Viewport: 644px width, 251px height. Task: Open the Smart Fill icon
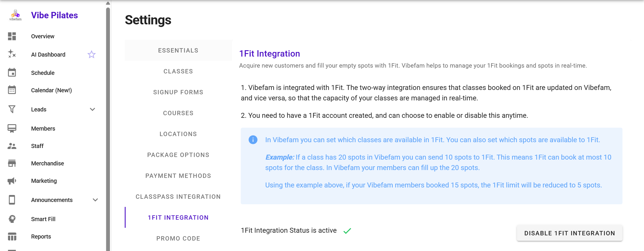point(12,219)
